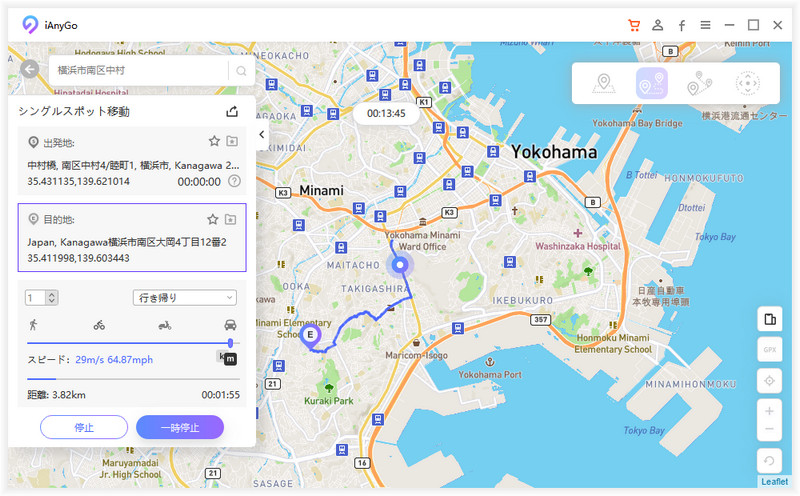The width and height of the screenshot is (800, 496).
Task: Click the 一時停止 pause button
Action: (180, 427)
